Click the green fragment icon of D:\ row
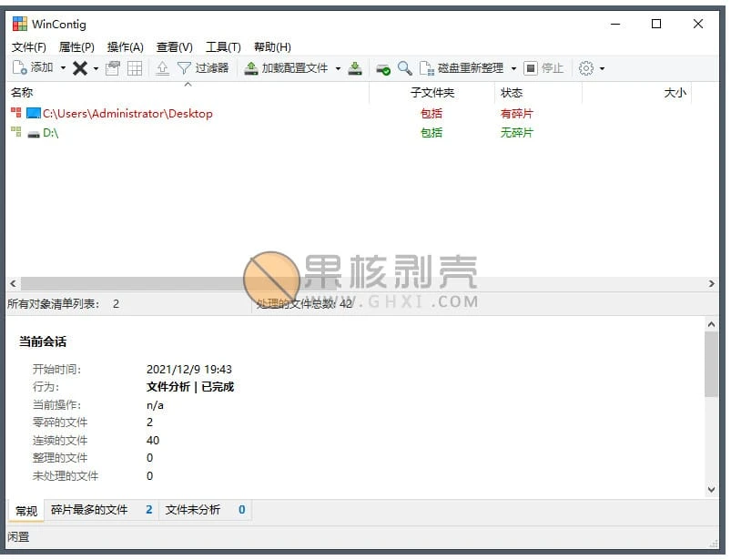Viewport: 731px width, 560px height. click(16, 132)
